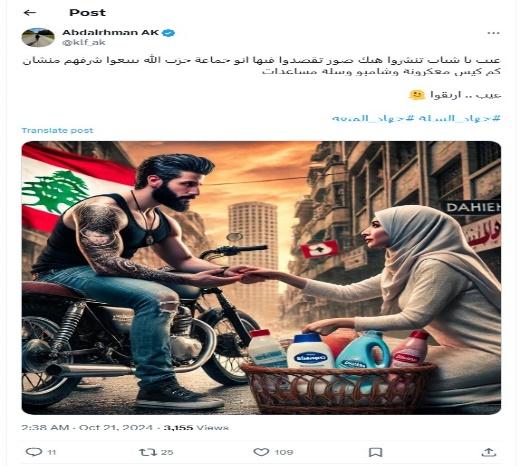This screenshot has height=466, width=530.
Task: Click the Translate post link
Action: 57,130
